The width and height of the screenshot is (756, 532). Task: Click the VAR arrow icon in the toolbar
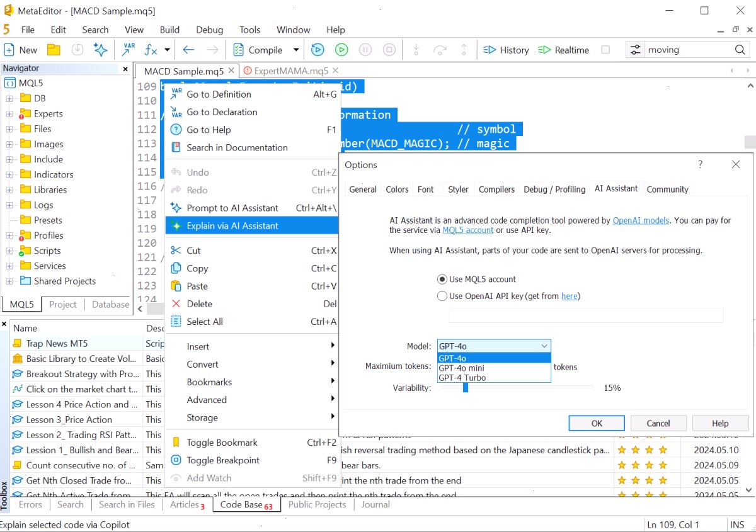[x=129, y=50]
